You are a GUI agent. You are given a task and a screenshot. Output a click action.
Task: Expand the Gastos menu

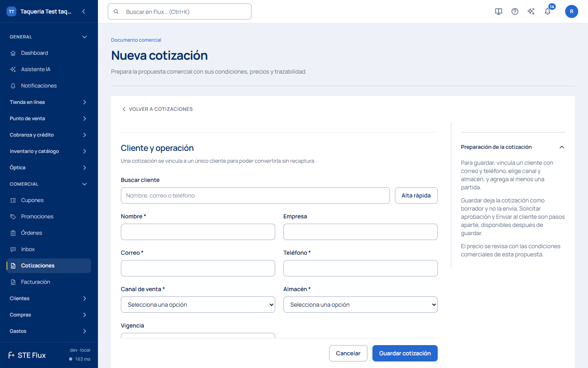[85, 331]
